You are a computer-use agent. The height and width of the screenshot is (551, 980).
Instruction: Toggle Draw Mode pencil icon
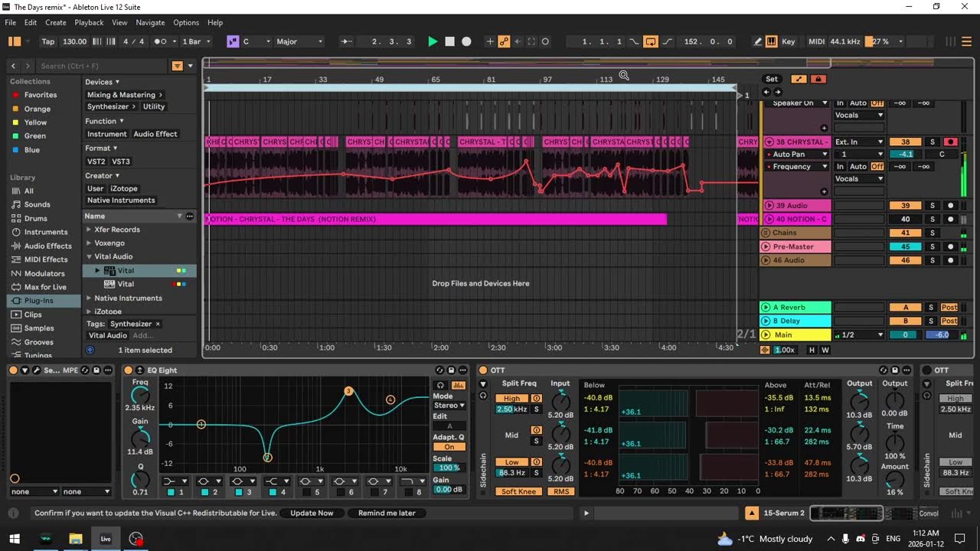tap(758, 41)
